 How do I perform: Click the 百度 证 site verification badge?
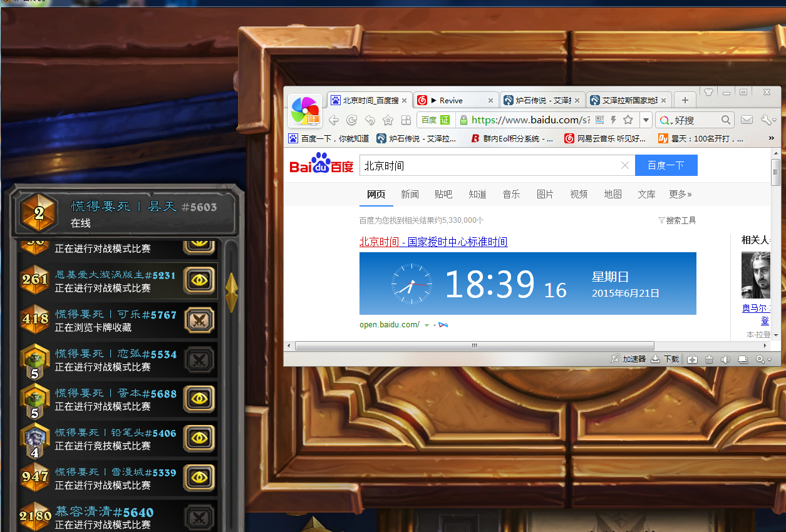pyautogui.click(x=435, y=120)
